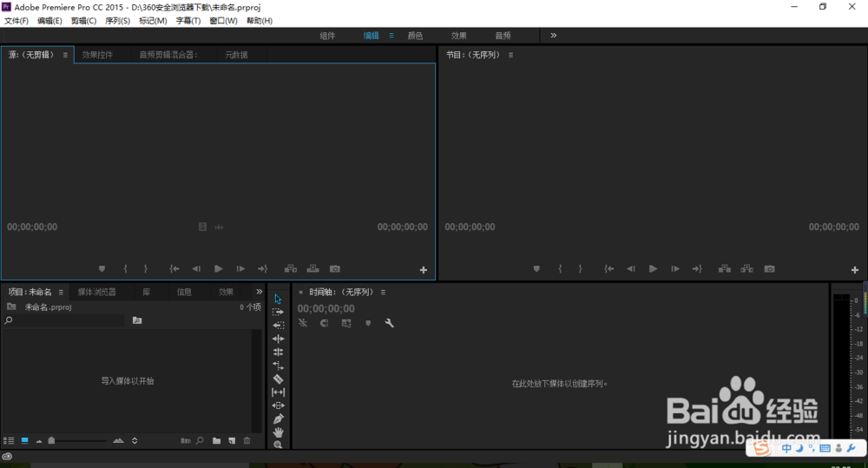Select the Slip tool
The image size is (868, 468).
[278, 392]
